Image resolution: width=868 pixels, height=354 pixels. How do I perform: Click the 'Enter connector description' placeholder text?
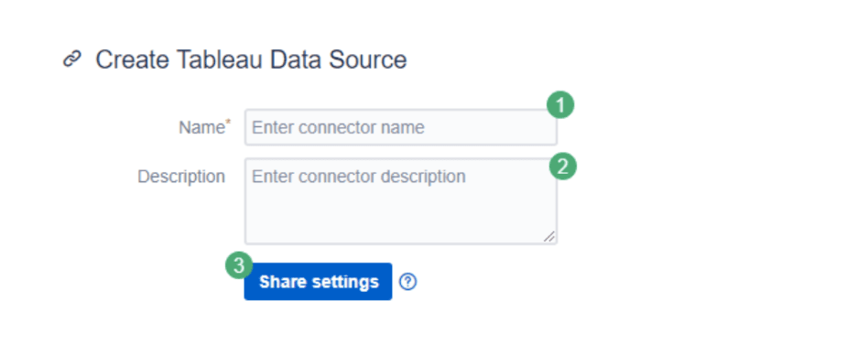pos(359,177)
